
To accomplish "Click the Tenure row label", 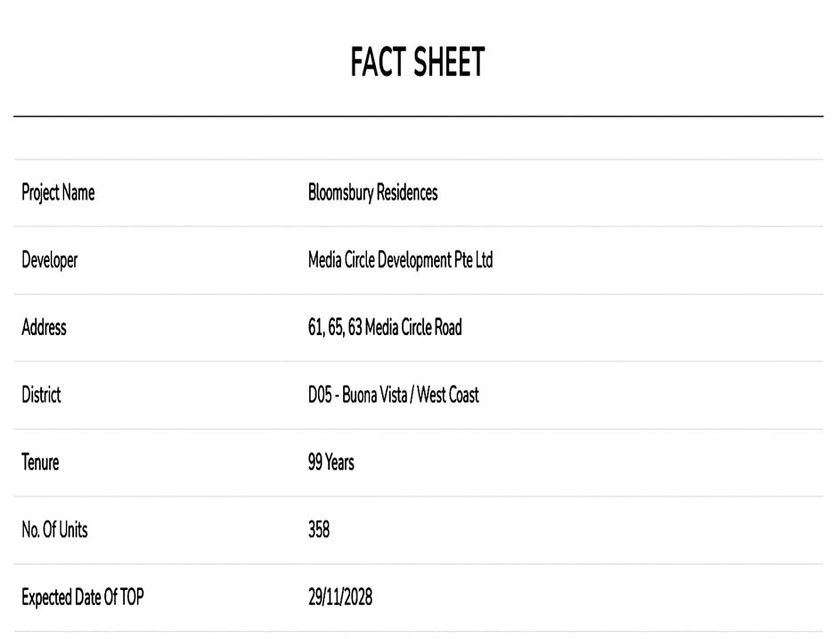I will (x=40, y=463).
